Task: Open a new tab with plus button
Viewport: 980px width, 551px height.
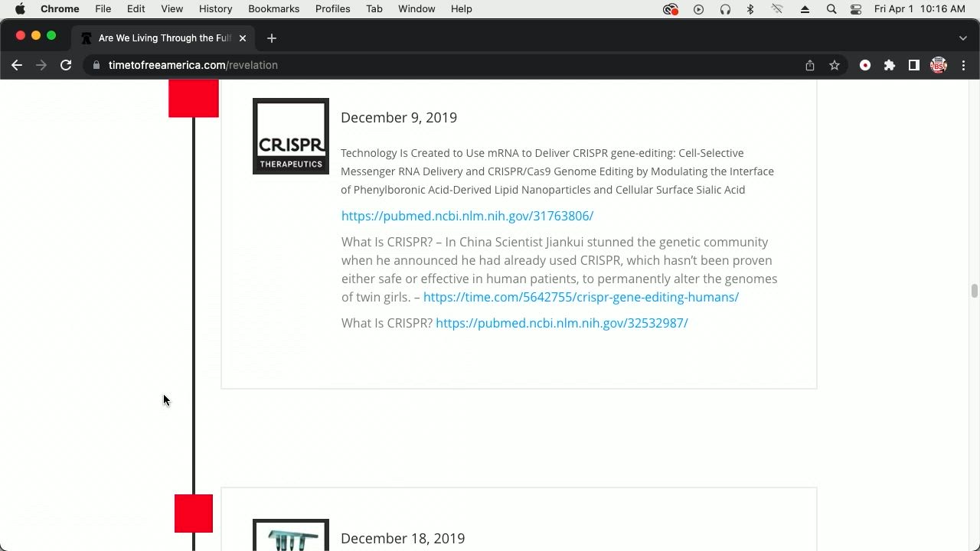Action: tap(272, 38)
